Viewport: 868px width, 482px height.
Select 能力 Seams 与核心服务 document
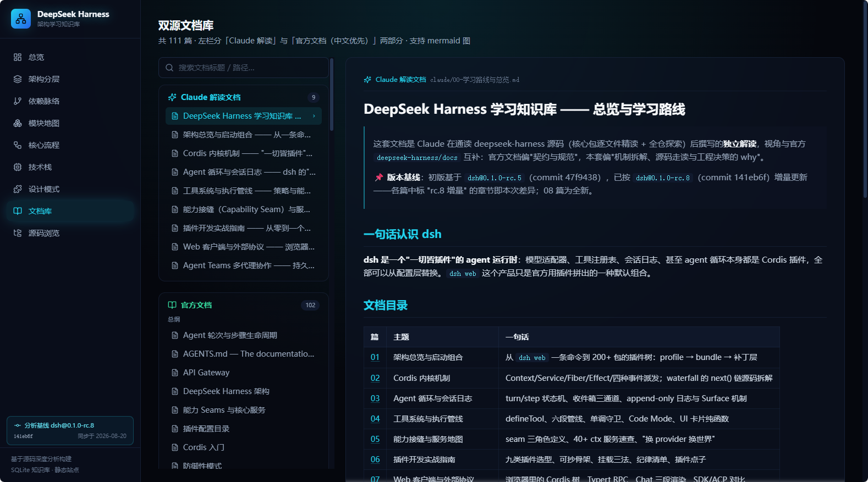[x=244, y=410]
